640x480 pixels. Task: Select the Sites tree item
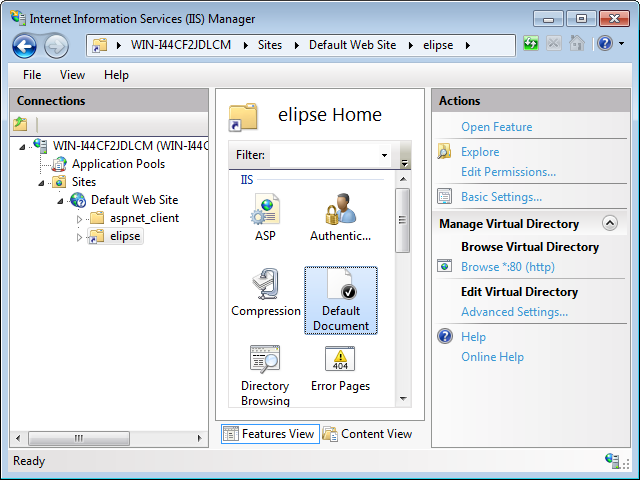(84, 182)
